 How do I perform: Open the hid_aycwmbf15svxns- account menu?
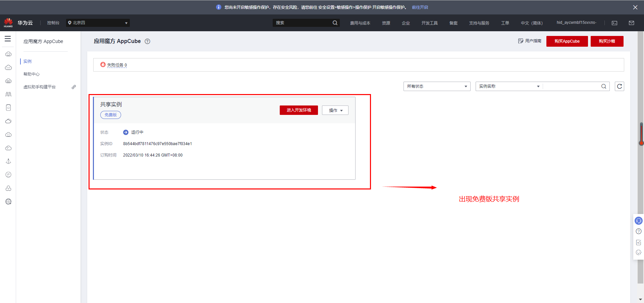pyautogui.click(x=577, y=23)
